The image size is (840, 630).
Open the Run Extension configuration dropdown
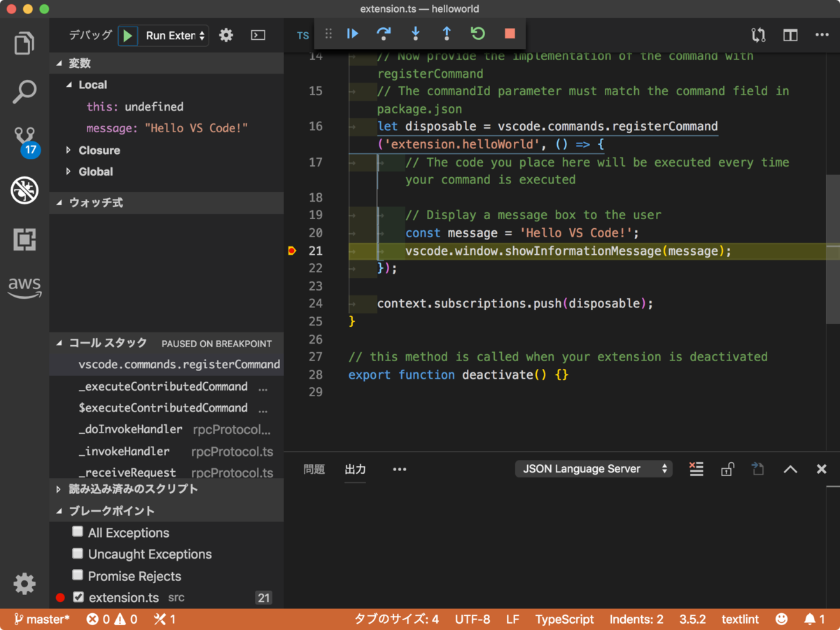point(176,35)
